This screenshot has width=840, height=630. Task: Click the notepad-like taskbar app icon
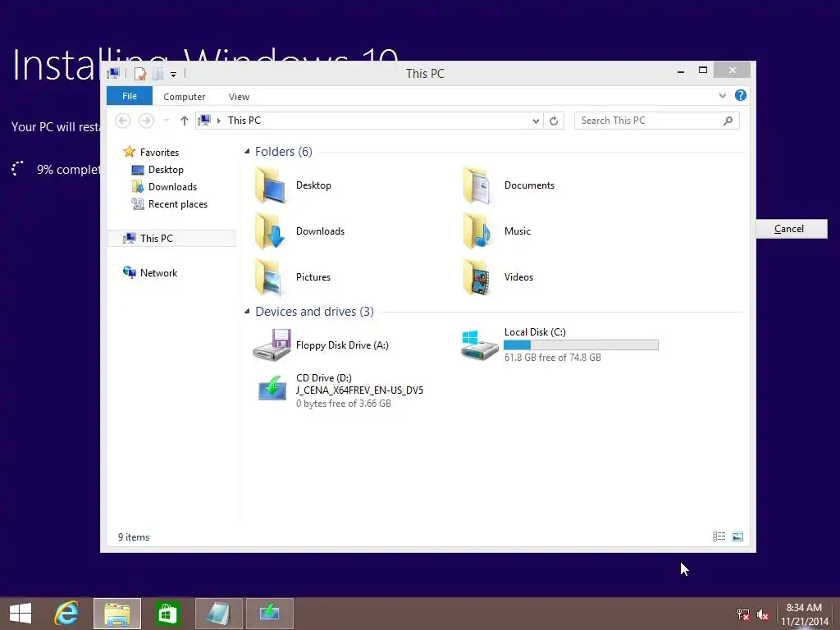click(x=218, y=614)
